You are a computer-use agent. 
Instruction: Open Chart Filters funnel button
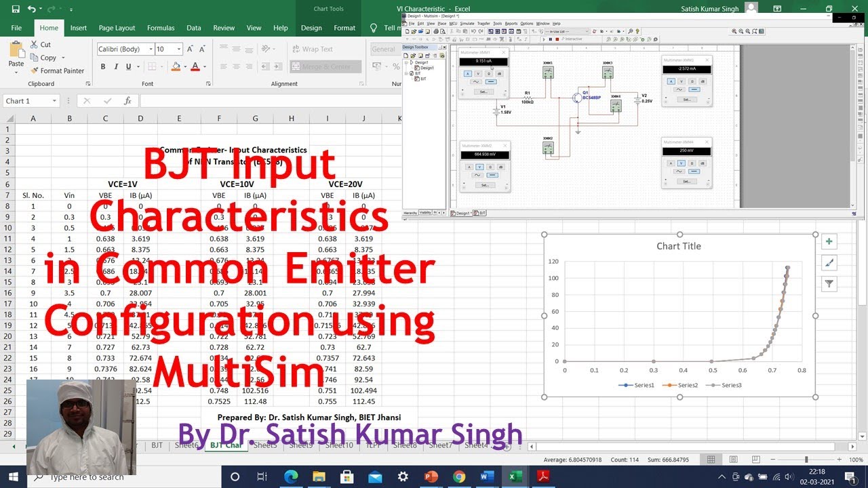click(x=829, y=284)
